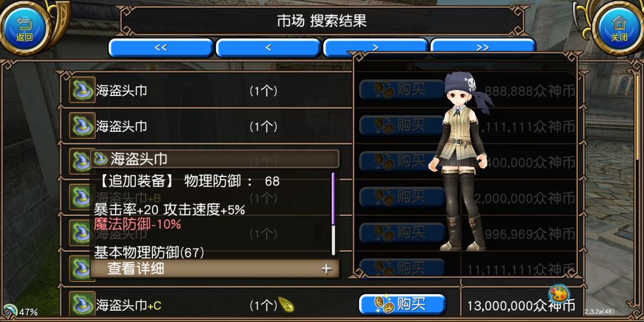
Task: Go to previous page with < button
Action: tap(268, 48)
